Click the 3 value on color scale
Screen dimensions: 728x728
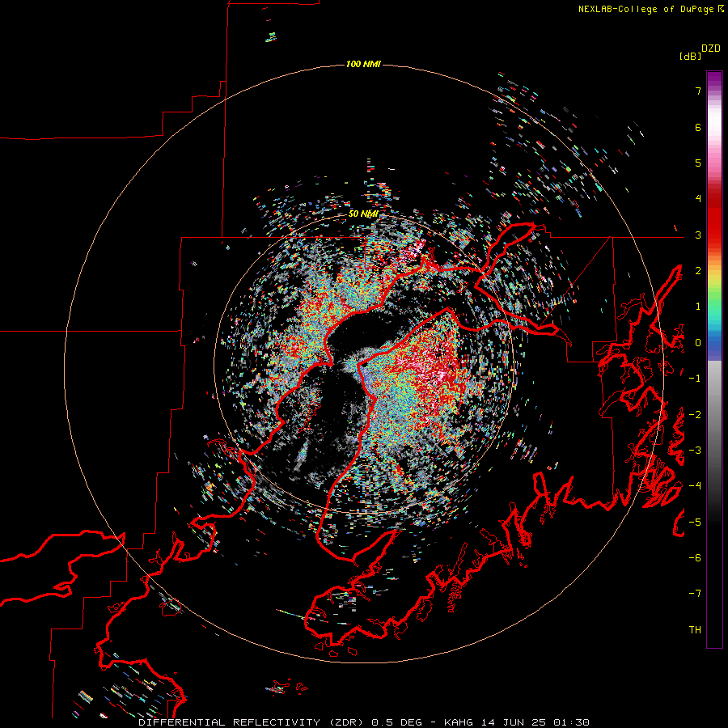point(698,235)
